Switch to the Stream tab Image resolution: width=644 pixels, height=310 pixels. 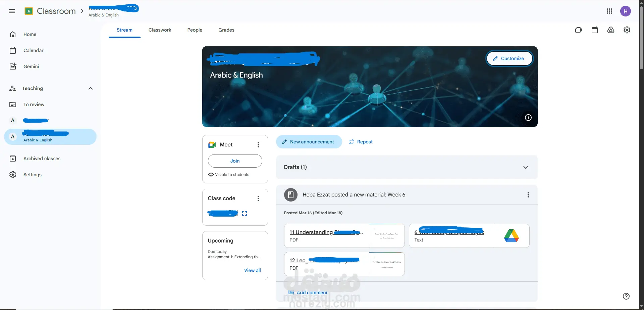coord(124,30)
